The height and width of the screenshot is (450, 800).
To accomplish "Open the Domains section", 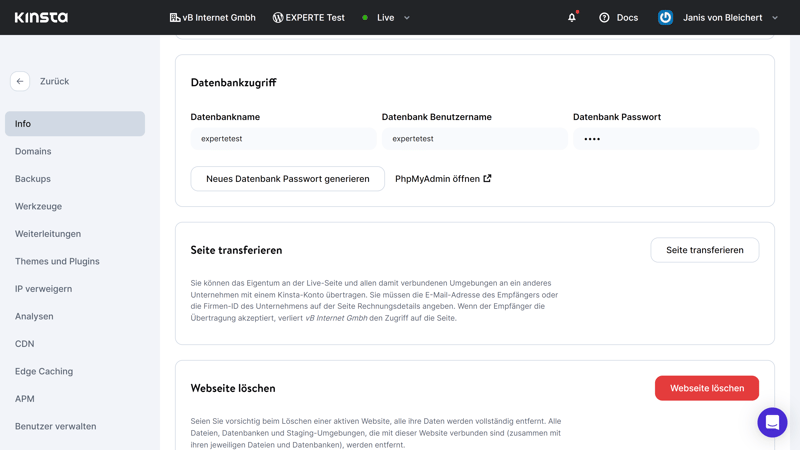I will (33, 151).
